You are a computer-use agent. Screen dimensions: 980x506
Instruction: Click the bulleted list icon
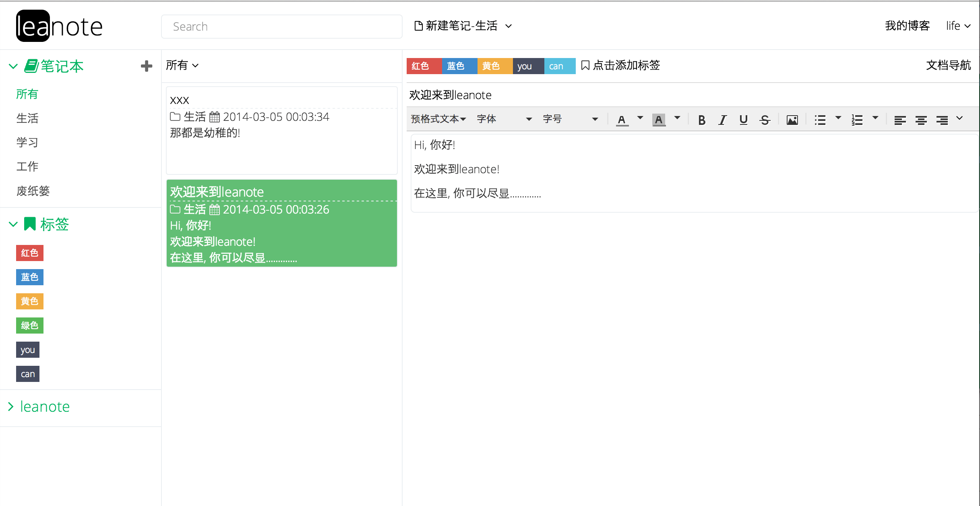click(x=820, y=120)
